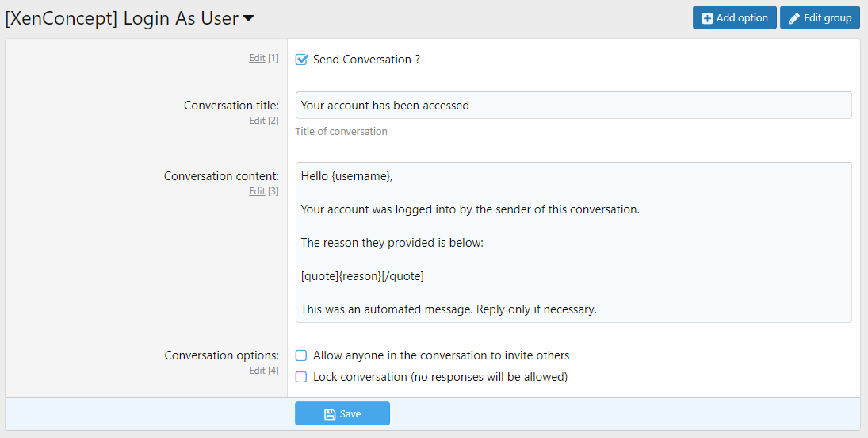Viewport: 868px width, 438px height.
Task: Click the [XenConcept] Login As User heading
Action: pyautogui.click(x=121, y=18)
